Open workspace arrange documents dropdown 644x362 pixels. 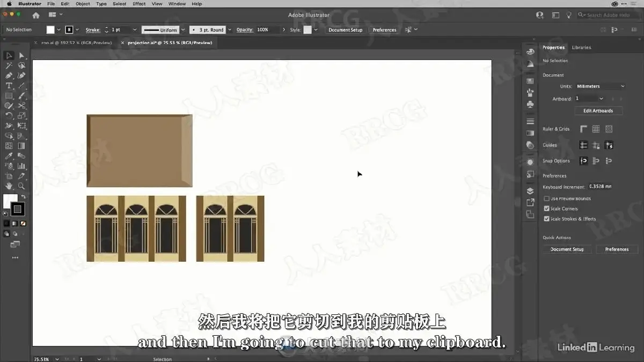coord(55,15)
